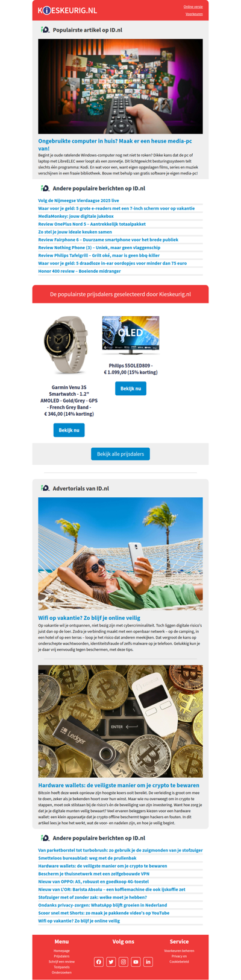This screenshot has height=980, width=241.
Task: Select Homepage in the footer Menu
Action: click(x=61, y=950)
